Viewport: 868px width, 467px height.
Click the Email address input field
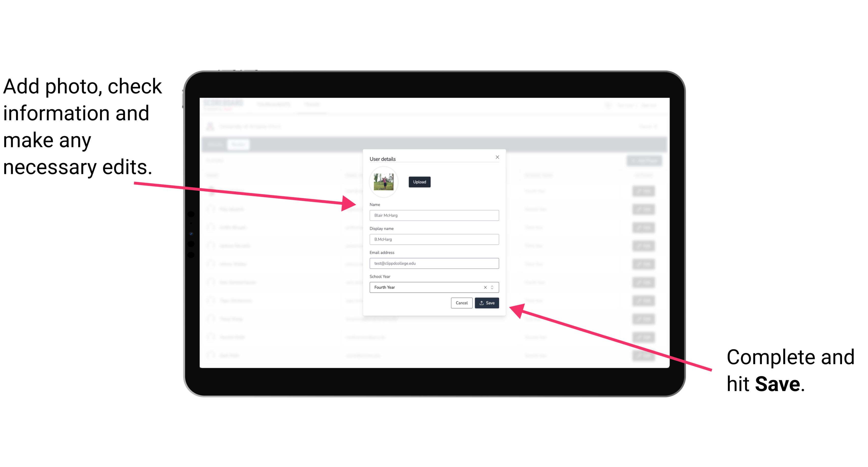click(434, 264)
